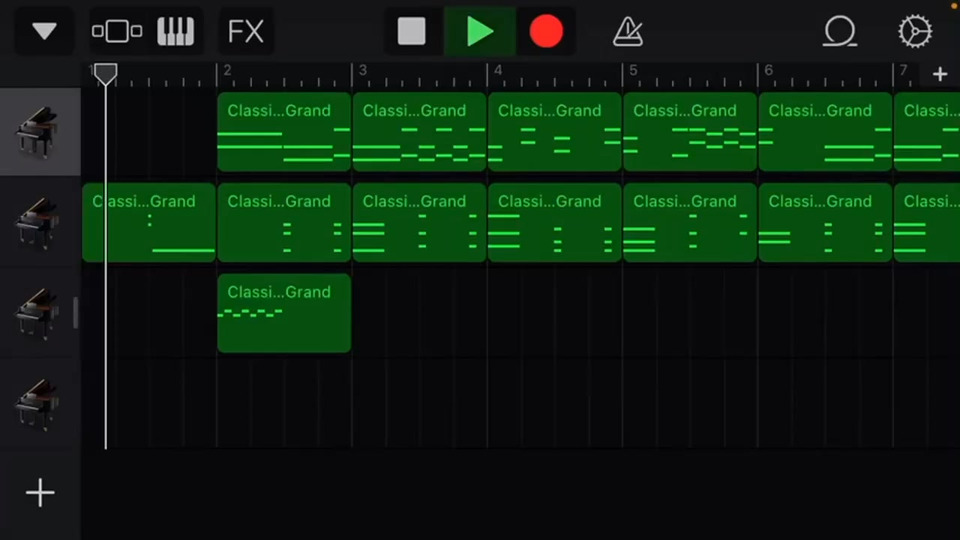Open the navigation dropdown triangle menu
Viewport: 960px width, 540px height.
pyautogui.click(x=44, y=31)
